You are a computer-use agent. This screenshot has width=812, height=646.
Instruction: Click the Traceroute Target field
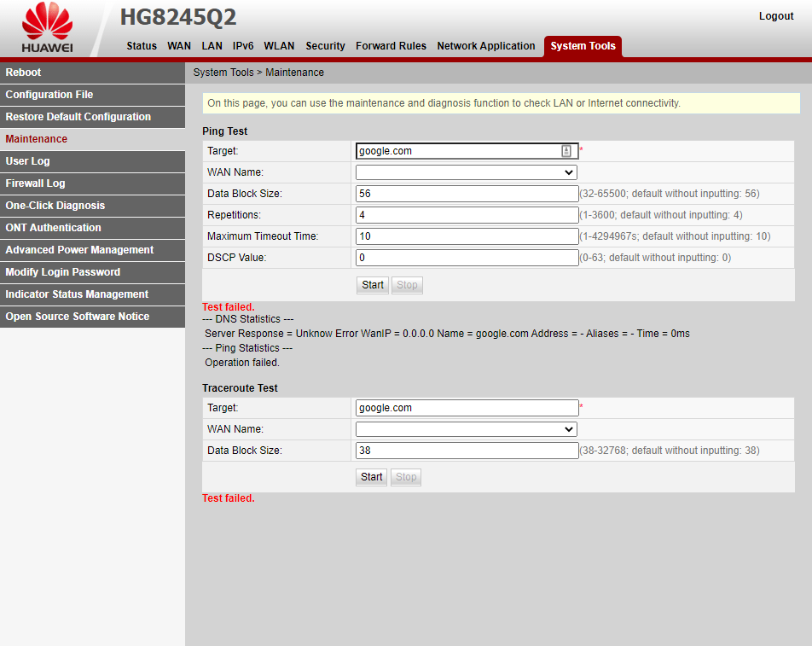tap(467, 408)
